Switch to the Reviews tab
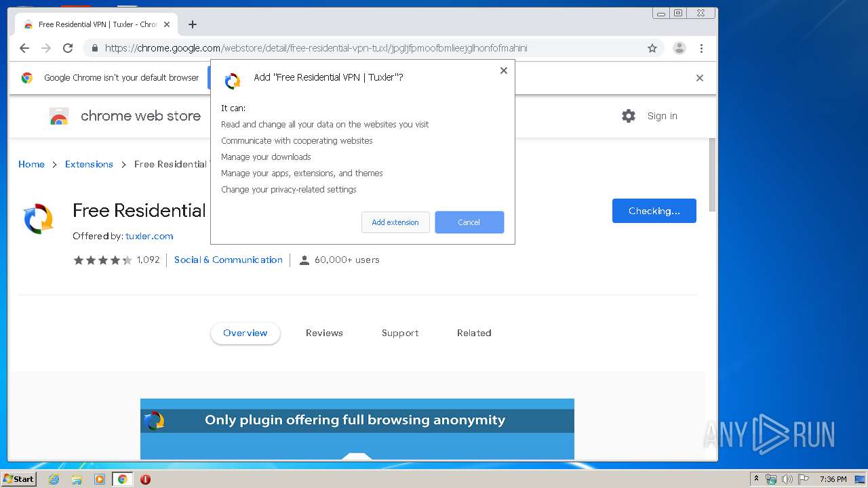 [x=324, y=333]
